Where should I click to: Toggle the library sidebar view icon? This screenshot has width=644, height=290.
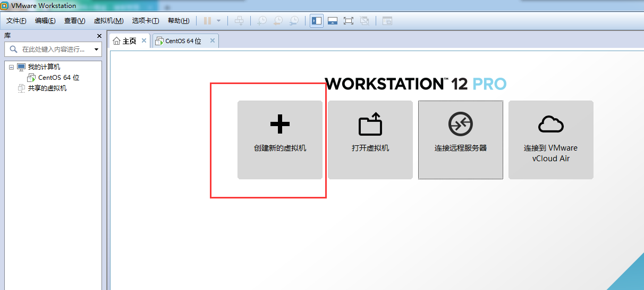click(x=317, y=21)
